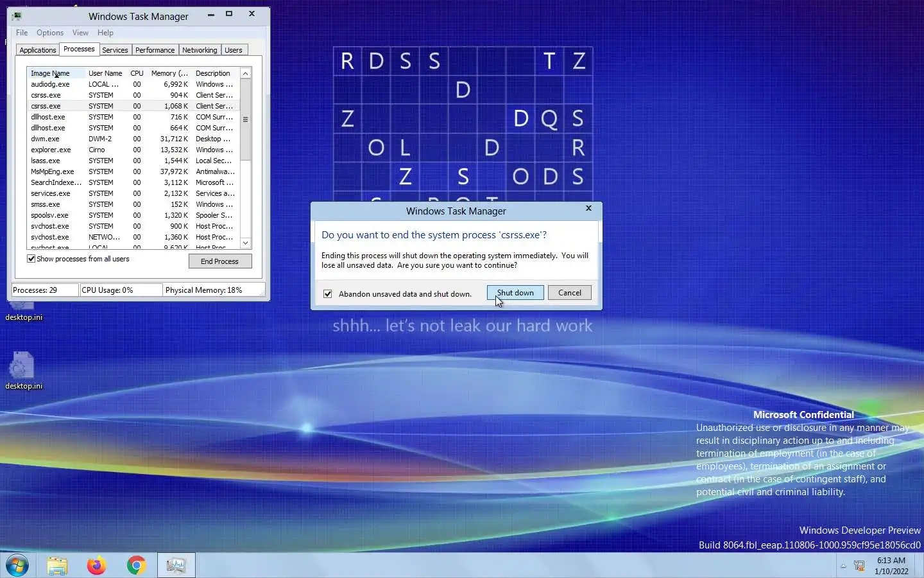Uncheck Abandon unsaved data and shut down
Screen dimensions: 924x578
coord(328,294)
